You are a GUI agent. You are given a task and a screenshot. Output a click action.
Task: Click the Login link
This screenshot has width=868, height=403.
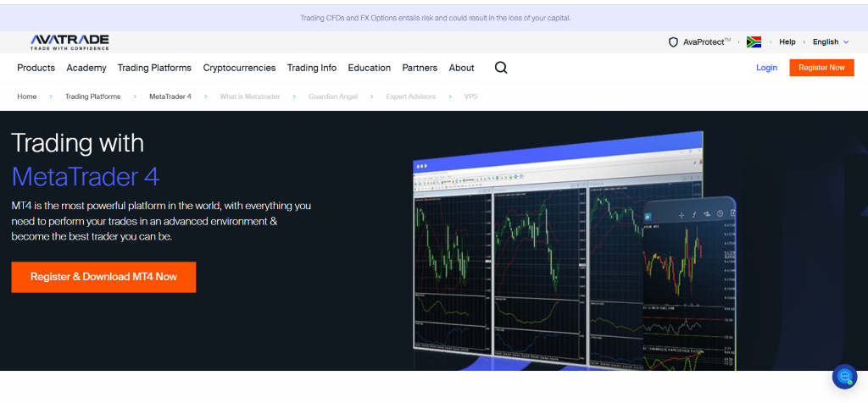766,68
